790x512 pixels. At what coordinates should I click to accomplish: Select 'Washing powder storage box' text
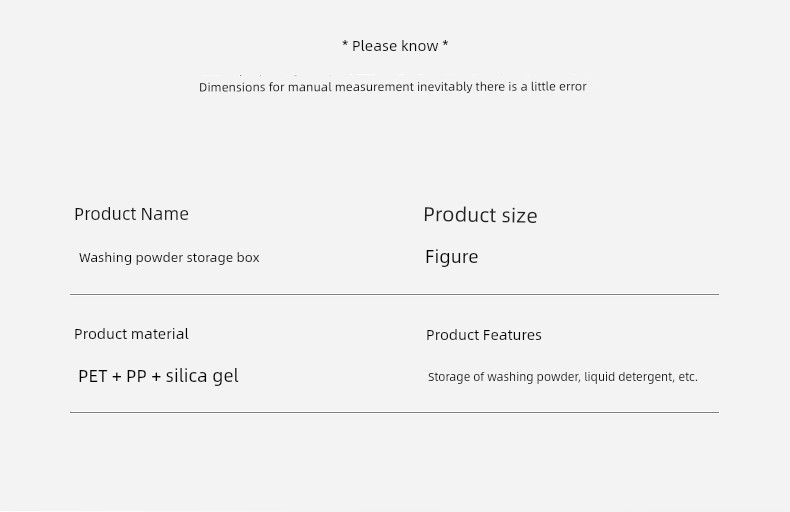click(169, 258)
